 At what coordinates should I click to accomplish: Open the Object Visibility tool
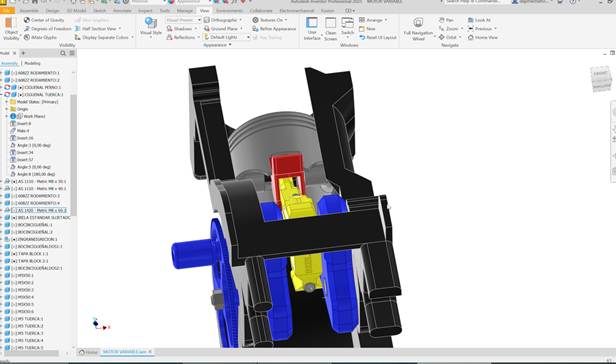[x=11, y=28]
